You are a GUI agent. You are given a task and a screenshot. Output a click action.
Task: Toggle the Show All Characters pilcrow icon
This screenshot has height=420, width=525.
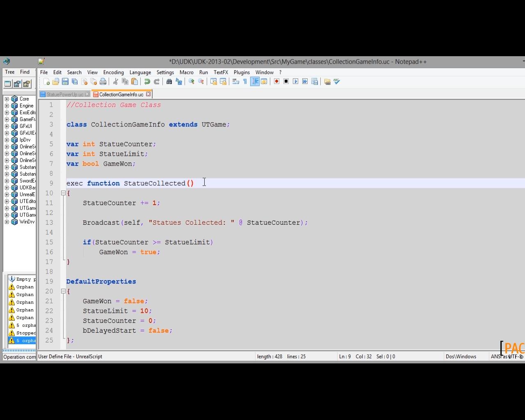pos(245,82)
